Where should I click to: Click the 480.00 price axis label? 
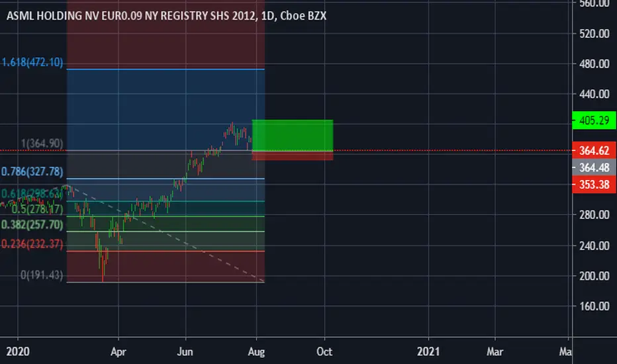594,64
